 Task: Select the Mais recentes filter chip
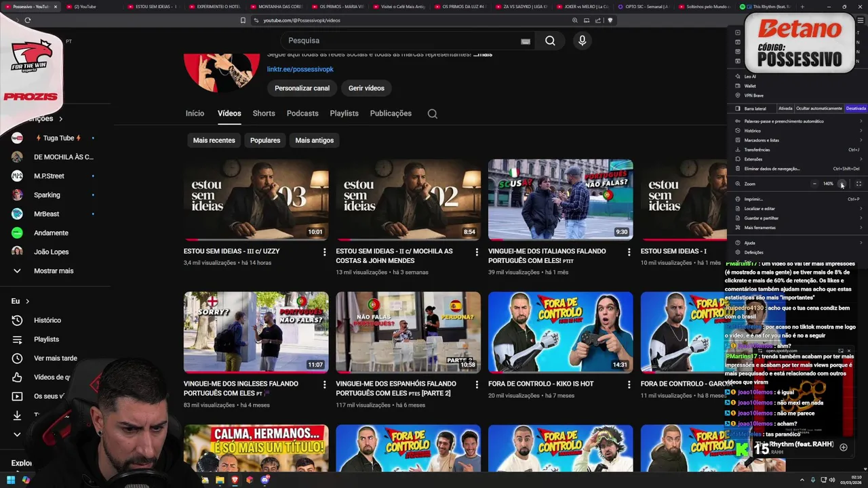(214, 140)
